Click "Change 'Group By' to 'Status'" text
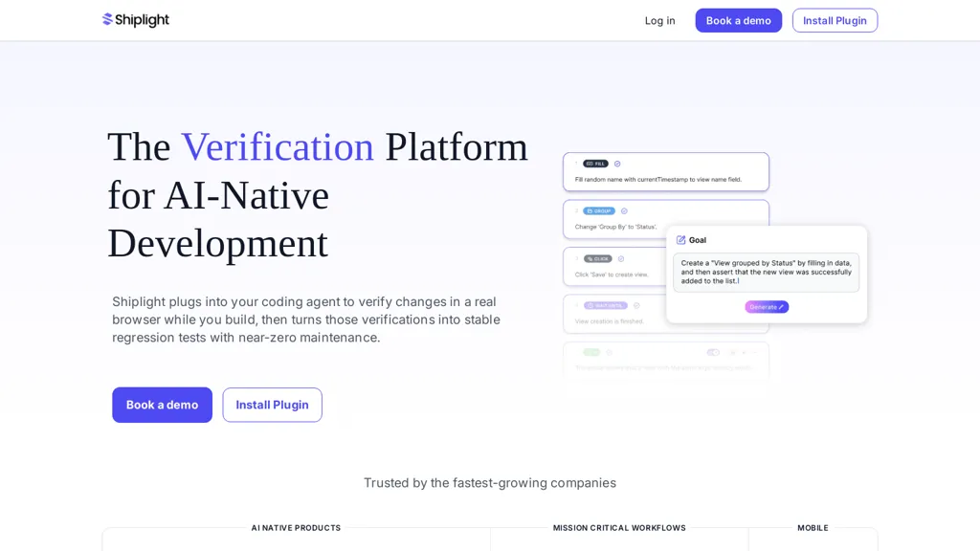 (x=615, y=227)
